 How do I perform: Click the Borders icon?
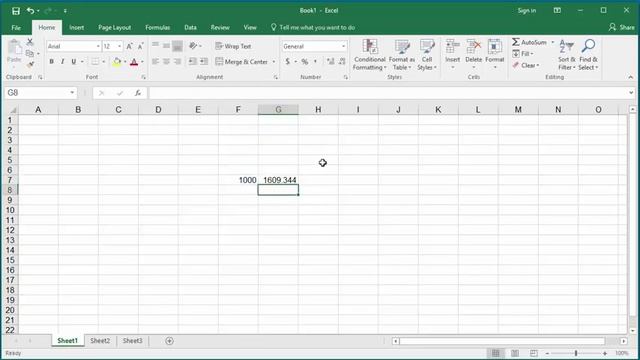95,62
